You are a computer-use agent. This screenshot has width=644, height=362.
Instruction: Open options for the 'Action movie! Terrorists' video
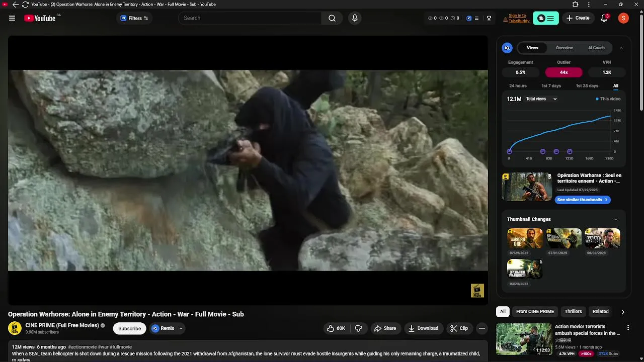coord(628,328)
